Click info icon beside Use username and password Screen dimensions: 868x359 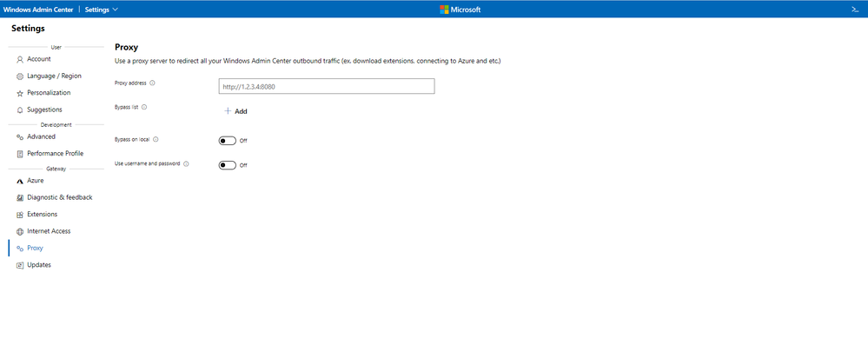[x=186, y=164]
